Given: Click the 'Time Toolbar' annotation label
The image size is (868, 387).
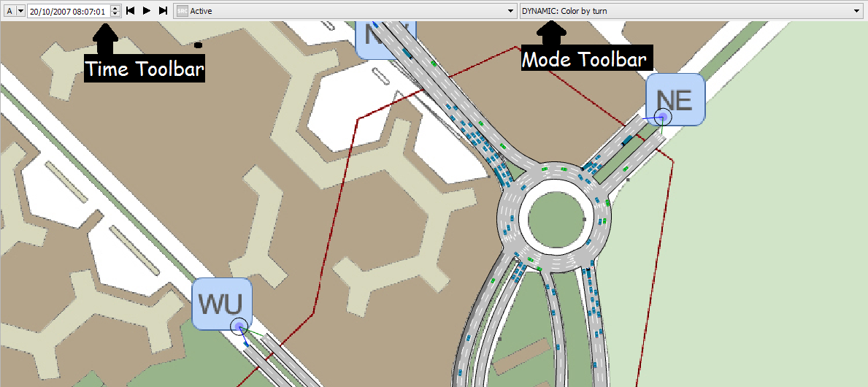Looking at the screenshot, I should pos(144,69).
